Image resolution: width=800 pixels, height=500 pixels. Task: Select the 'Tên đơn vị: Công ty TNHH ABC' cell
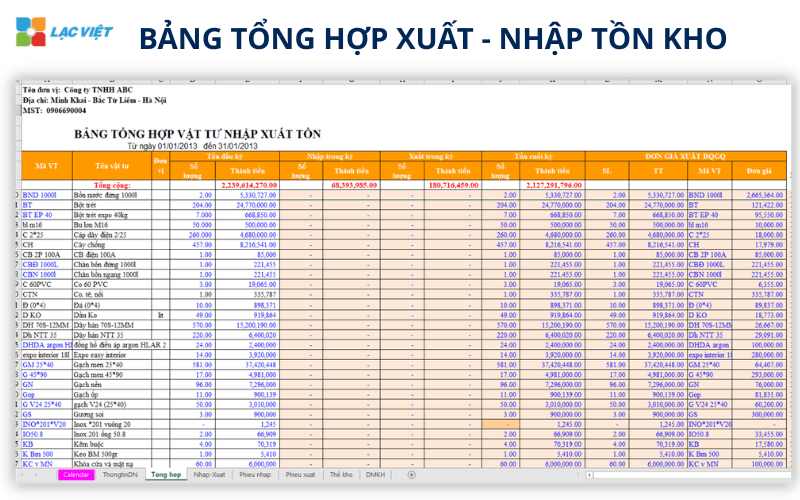(78, 90)
